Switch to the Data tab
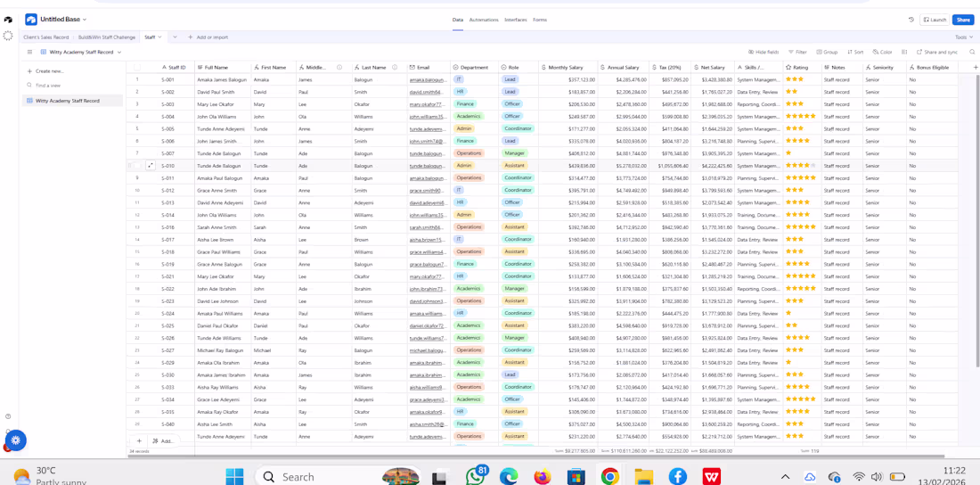 click(x=458, y=20)
